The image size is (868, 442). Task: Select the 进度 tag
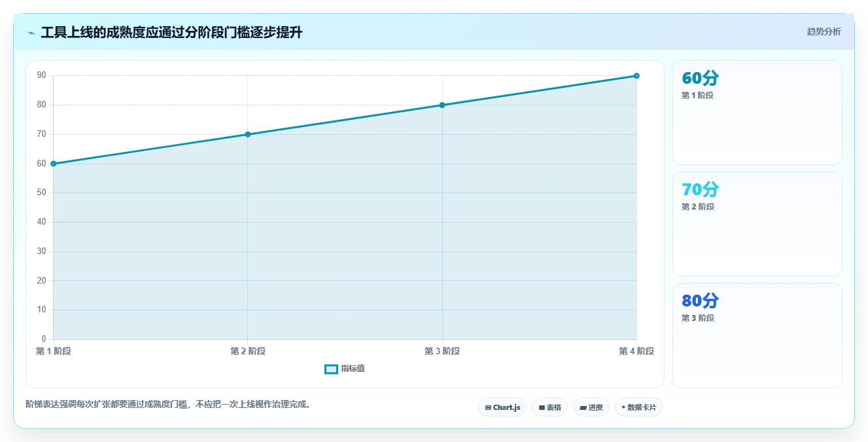click(x=591, y=407)
